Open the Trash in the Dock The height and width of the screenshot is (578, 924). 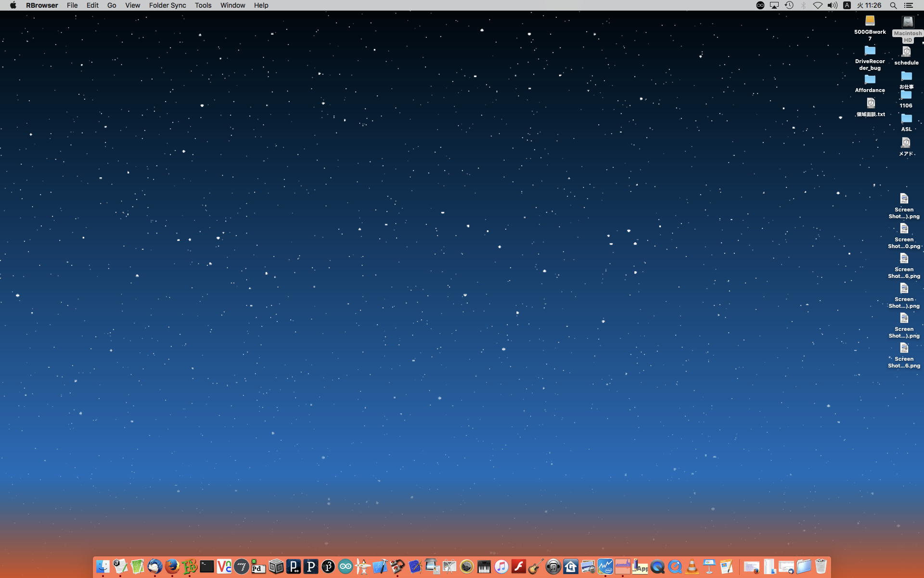(821, 566)
